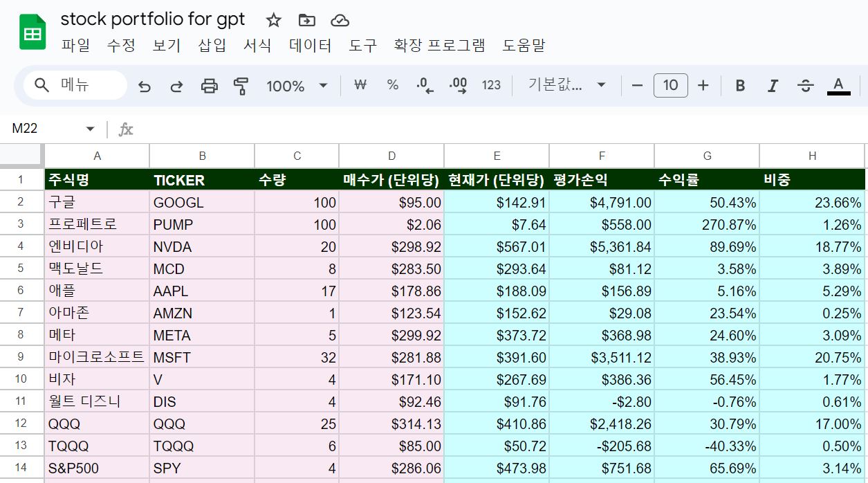Open the text color picker
The image size is (868, 483).
tap(839, 85)
